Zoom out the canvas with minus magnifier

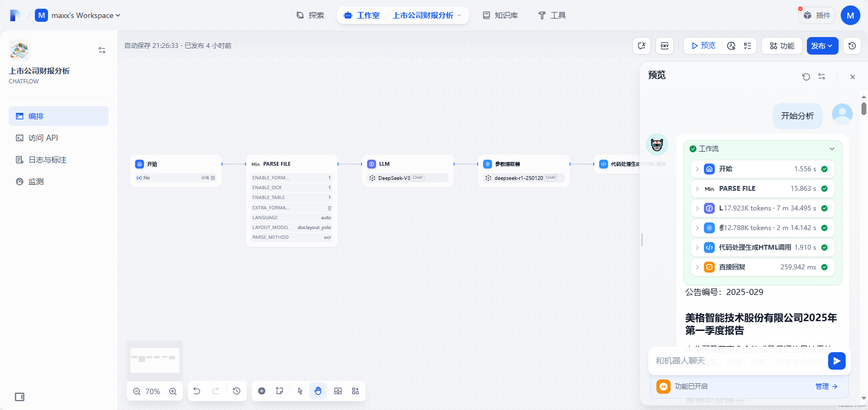tap(137, 391)
